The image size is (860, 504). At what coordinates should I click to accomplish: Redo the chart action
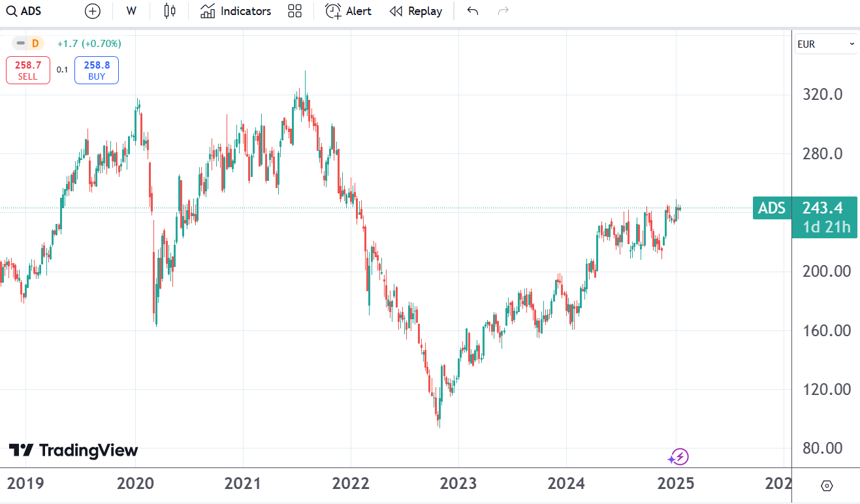(x=503, y=11)
